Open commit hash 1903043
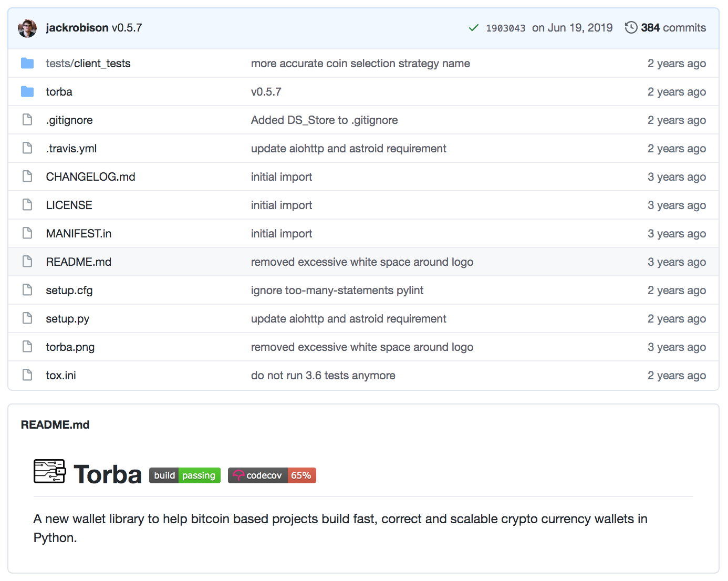 (505, 28)
